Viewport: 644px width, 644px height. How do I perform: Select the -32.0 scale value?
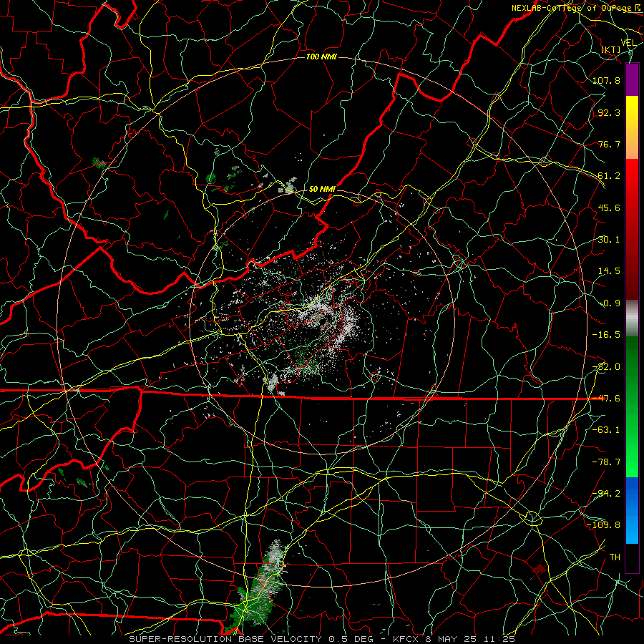[606, 367]
